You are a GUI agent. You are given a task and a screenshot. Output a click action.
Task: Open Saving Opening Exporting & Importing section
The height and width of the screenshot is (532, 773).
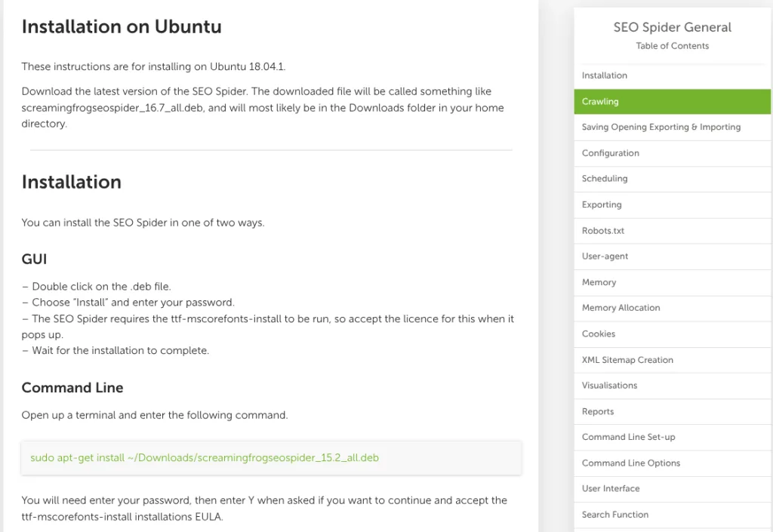tap(661, 127)
